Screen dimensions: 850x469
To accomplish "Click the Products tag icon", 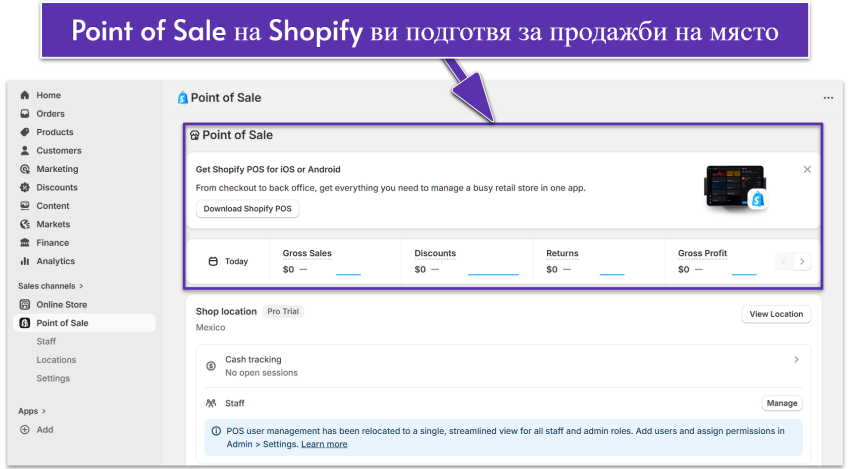I will (x=24, y=132).
